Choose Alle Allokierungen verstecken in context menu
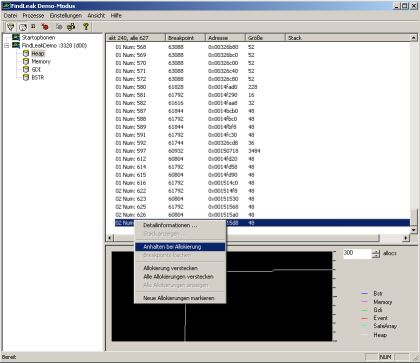Viewport: 420px width, 363px height. 180,277
